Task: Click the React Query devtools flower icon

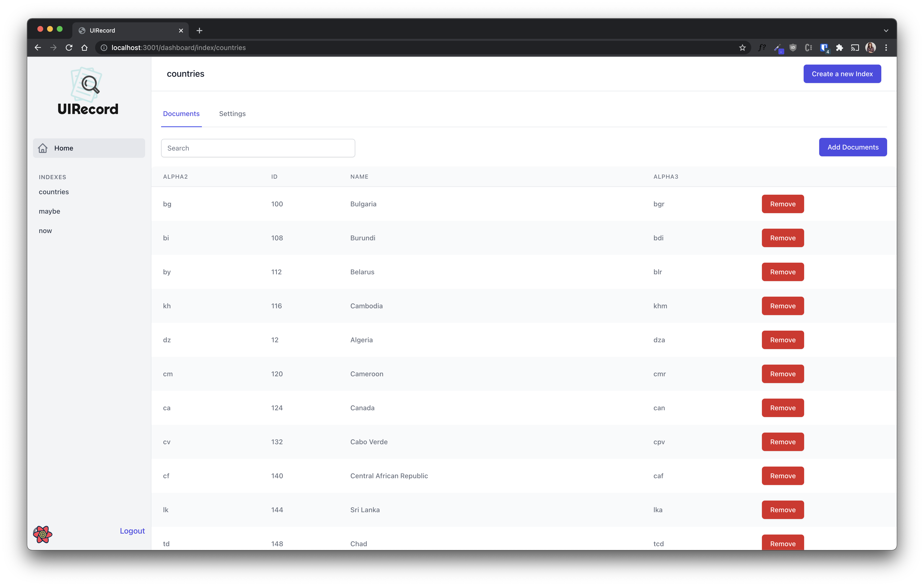Action: click(43, 534)
